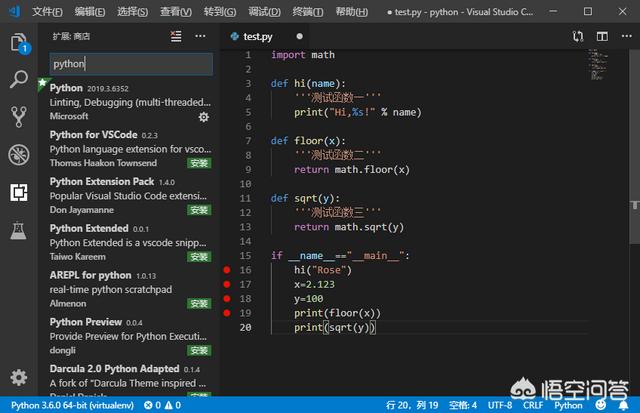The width and height of the screenshot is (640, 413).
Task: Click the editor vertical scrollbar
Action: coord(634,147)
